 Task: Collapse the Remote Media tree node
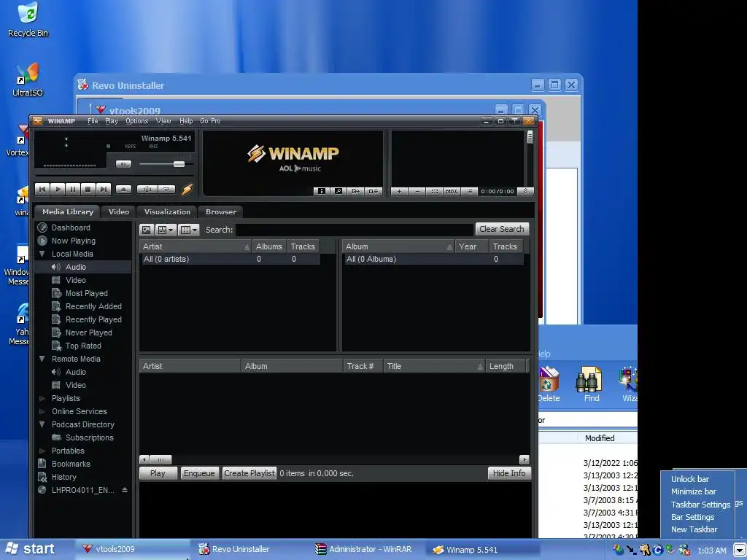click(x=42, y=359)
